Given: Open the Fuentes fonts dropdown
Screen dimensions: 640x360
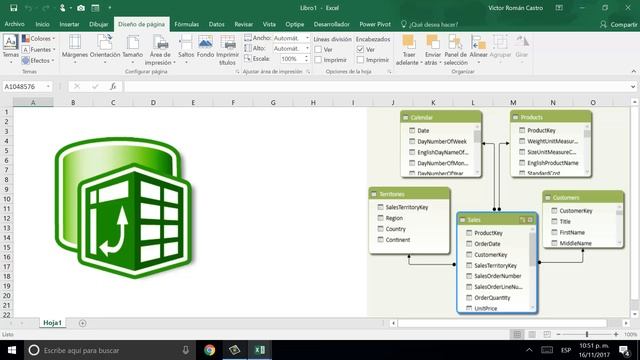Looking at the screenshot, I should coord(38,49).
